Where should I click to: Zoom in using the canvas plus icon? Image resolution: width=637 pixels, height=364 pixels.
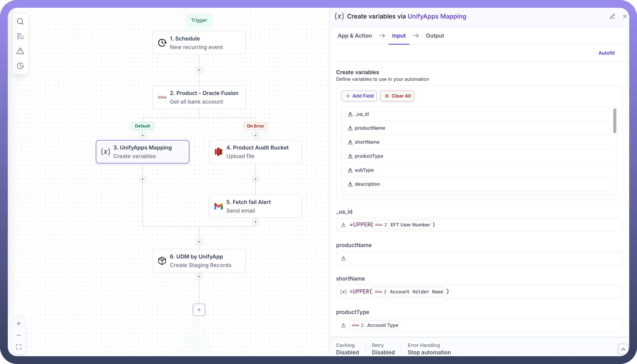point(19,324)
